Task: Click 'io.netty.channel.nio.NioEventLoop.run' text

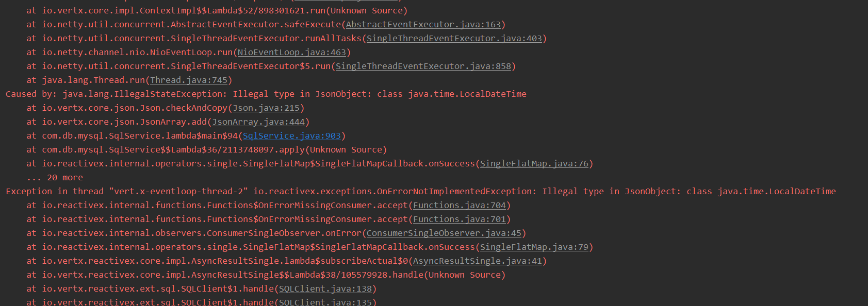Action: [x=137, y=52]
